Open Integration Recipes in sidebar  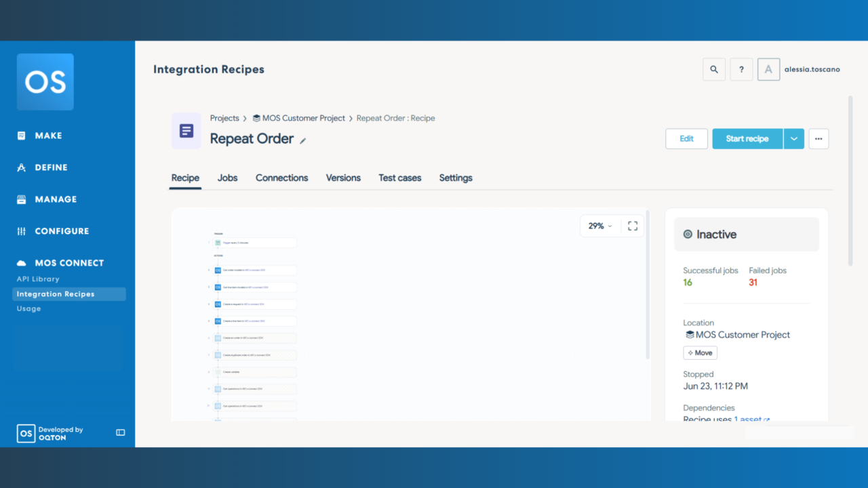[x=68, y=294]
